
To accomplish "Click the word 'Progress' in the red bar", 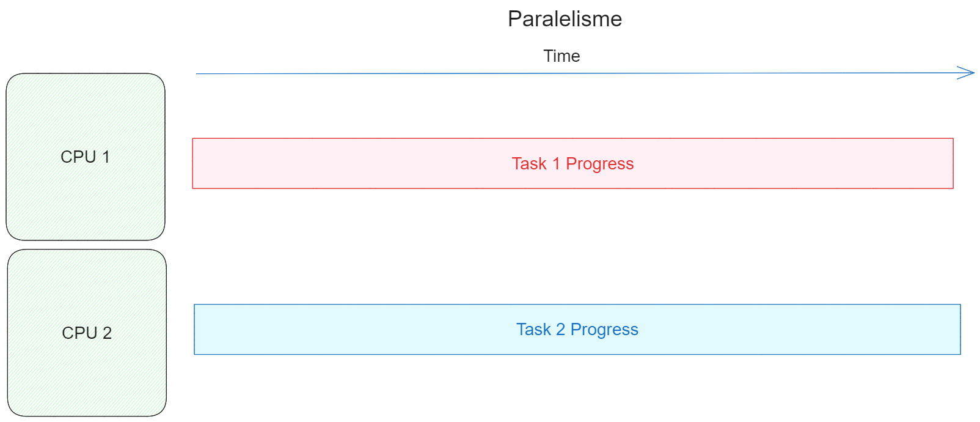I will [x=599, y=164].
